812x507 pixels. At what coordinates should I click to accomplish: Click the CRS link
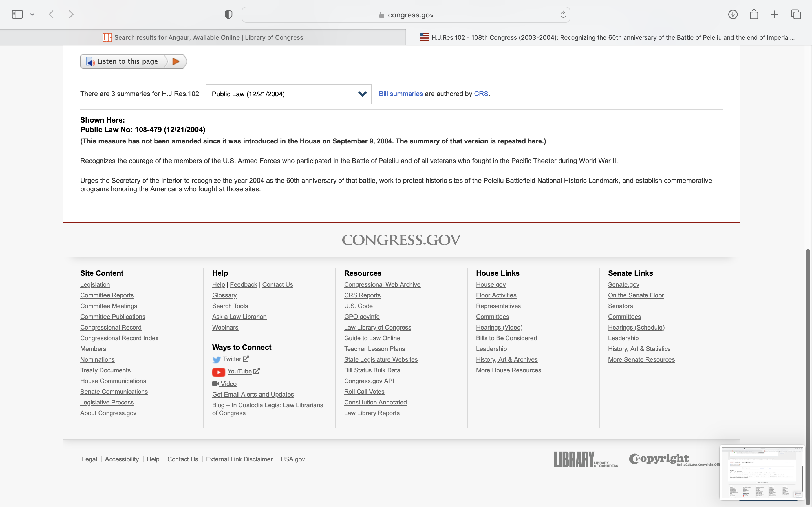tap(481, 94)
